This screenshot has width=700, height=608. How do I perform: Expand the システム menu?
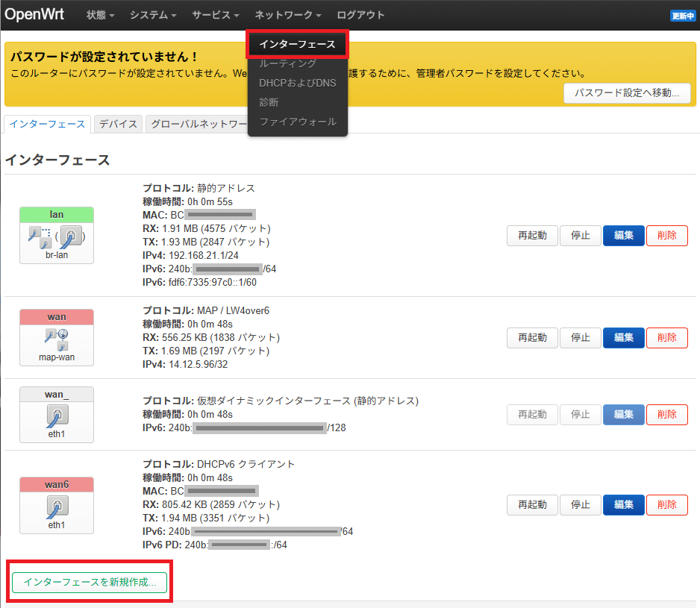tap(152, 14)
